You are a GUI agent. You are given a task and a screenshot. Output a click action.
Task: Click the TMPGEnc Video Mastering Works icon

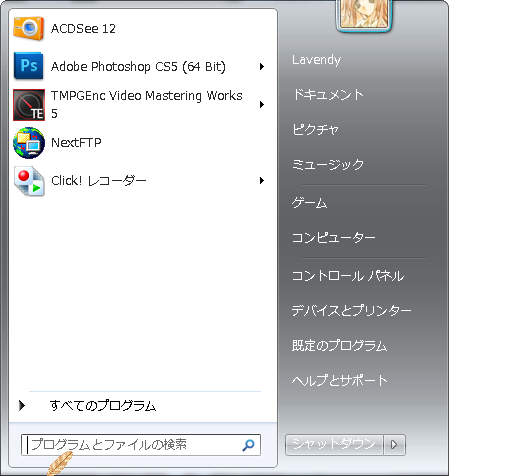(29, 105)
